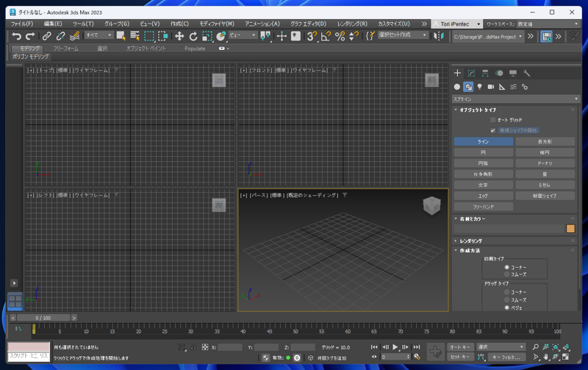This screenshot has height=370, width=588.
Task: Select コーナー under ドラッグタイプ
Action: (x=507, y=292)
